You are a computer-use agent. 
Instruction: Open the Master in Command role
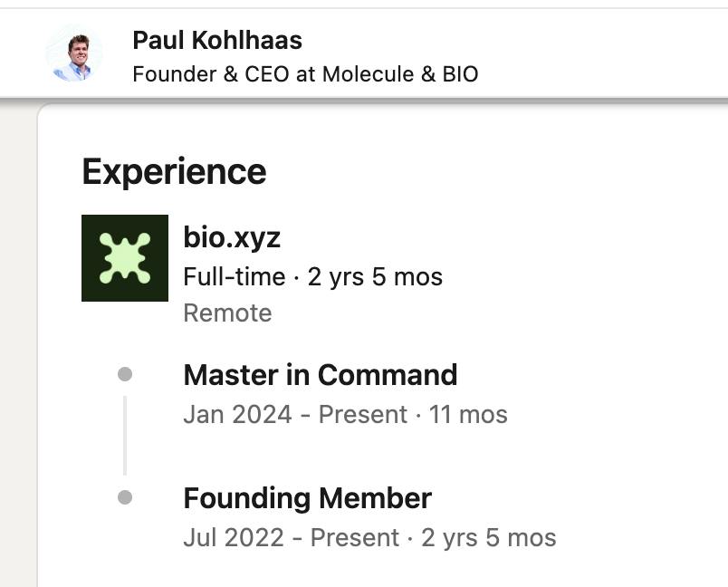tap(321, 374)
